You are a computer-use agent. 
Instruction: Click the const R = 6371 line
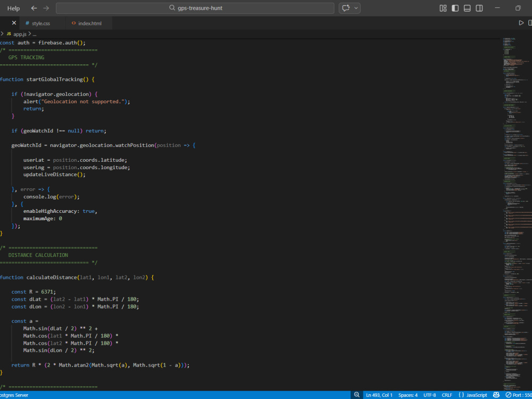click(x=34, y=292)
